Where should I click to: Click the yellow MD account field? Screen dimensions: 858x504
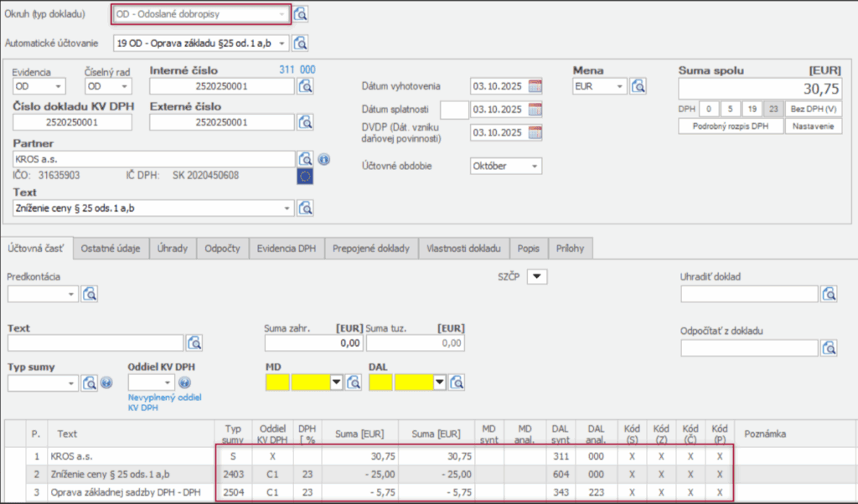coord(278,383)
